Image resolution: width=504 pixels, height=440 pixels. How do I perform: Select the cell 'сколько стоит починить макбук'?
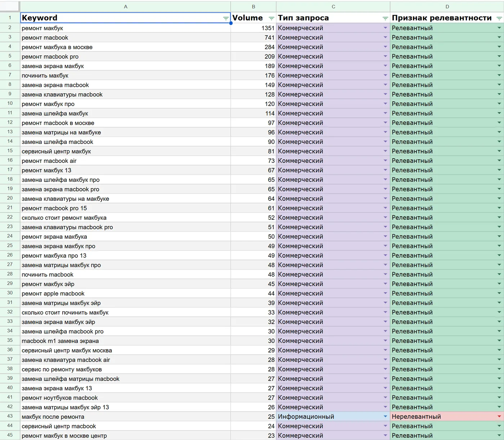pyautogui.click(x=125, y=312)
